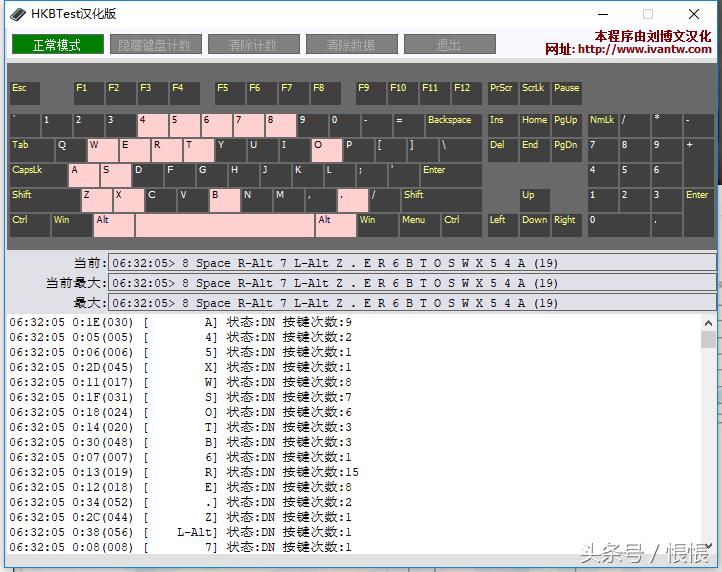Click the numpad 0 key tile

point(619,226)
